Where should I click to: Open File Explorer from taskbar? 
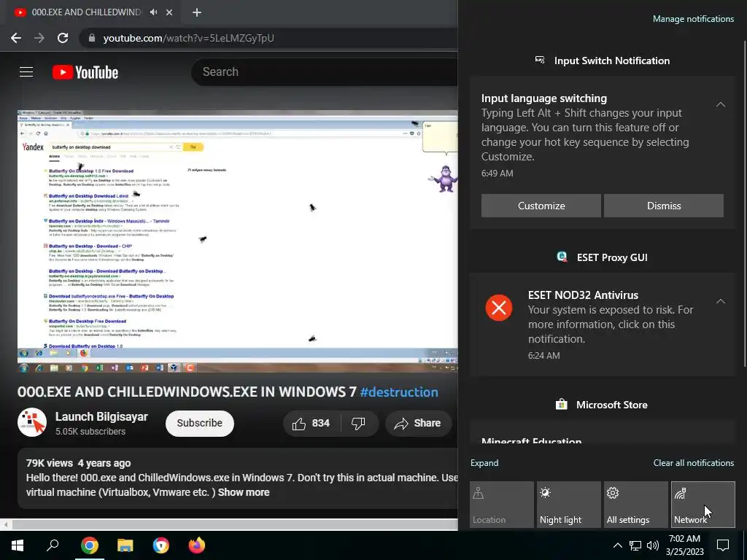coord(125,545)
